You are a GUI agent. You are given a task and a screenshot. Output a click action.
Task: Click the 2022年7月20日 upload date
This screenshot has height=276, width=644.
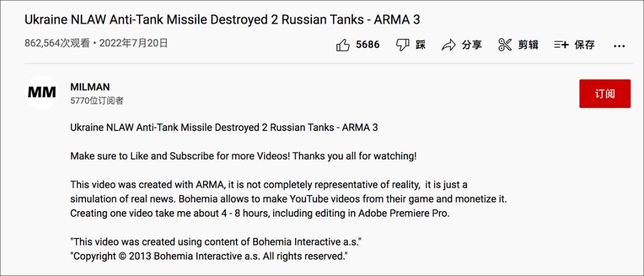tap(134, 43)
